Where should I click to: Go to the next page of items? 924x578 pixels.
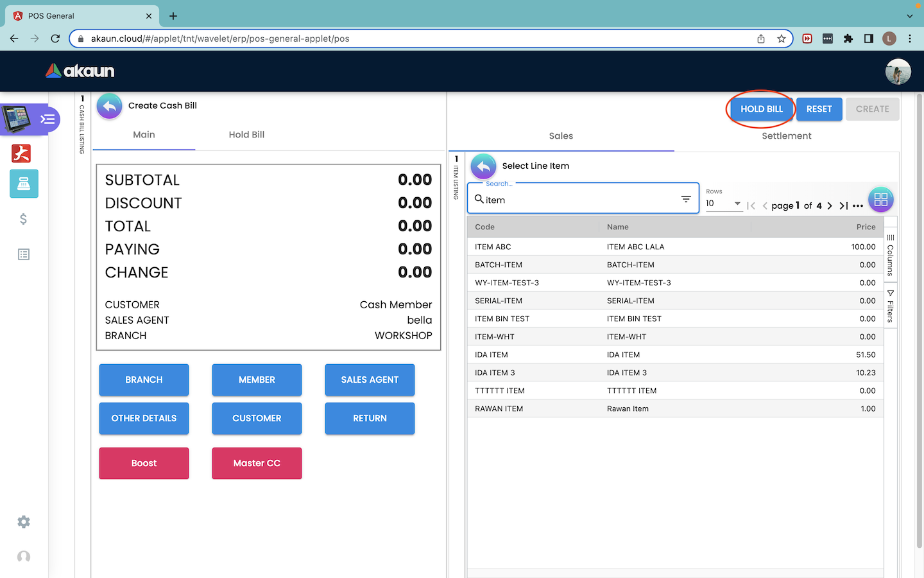point(830,206)
